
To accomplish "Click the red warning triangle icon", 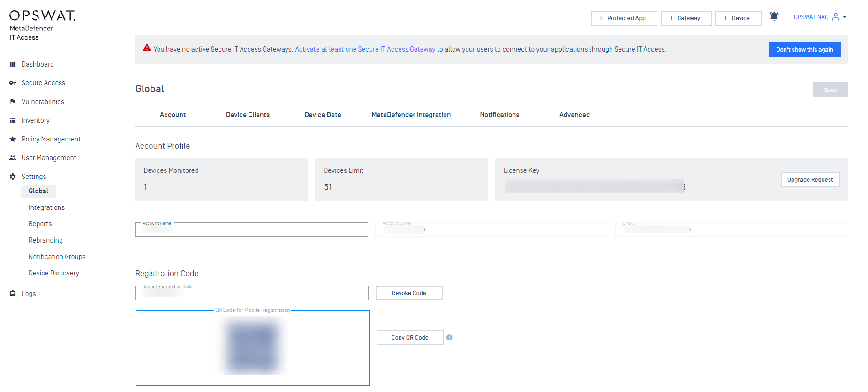I will [x=147, y=48].
